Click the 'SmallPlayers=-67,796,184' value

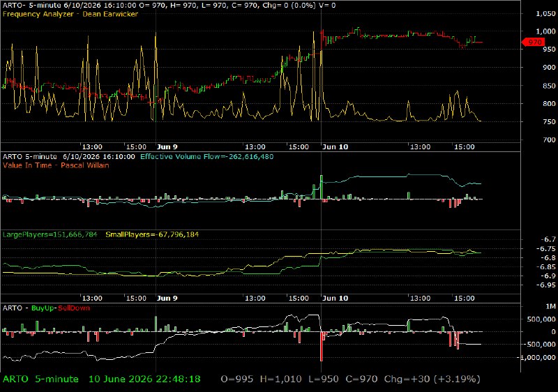[152, 234]
